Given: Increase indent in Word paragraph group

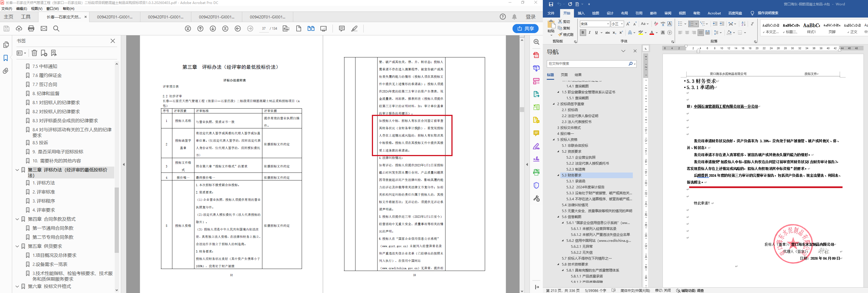Looking at the screenshot, I should (722, 23).
